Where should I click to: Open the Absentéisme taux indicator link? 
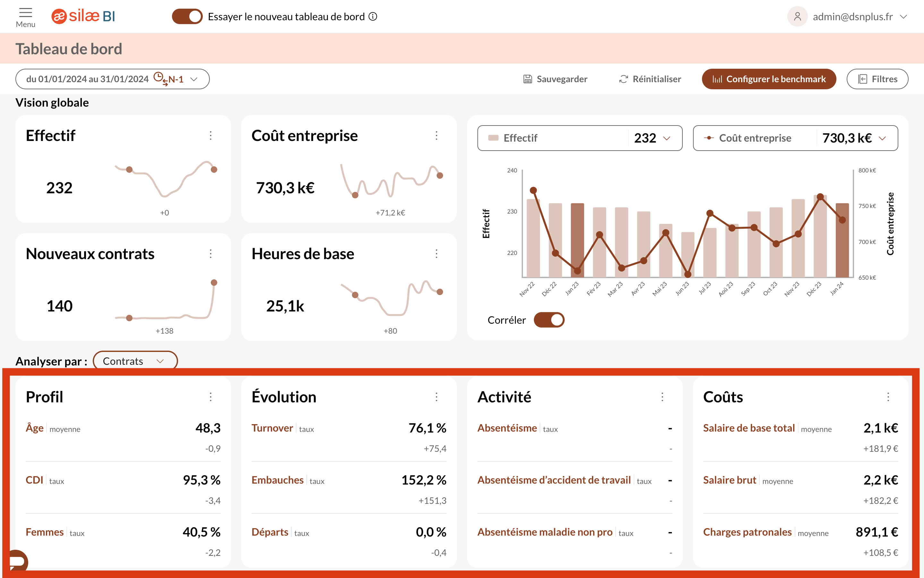tap(507, 428)
